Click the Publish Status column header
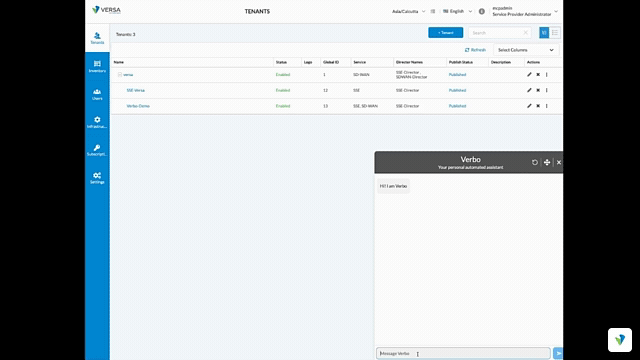640x360 pixels. point(461,62)
